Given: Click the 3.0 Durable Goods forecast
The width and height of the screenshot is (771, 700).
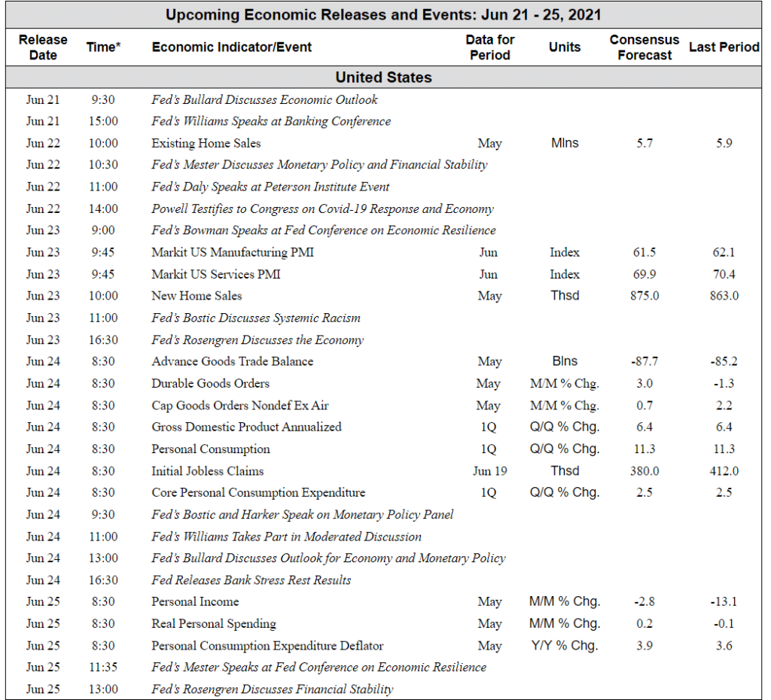Looking at the screenshot, I should tap(645, 383).
